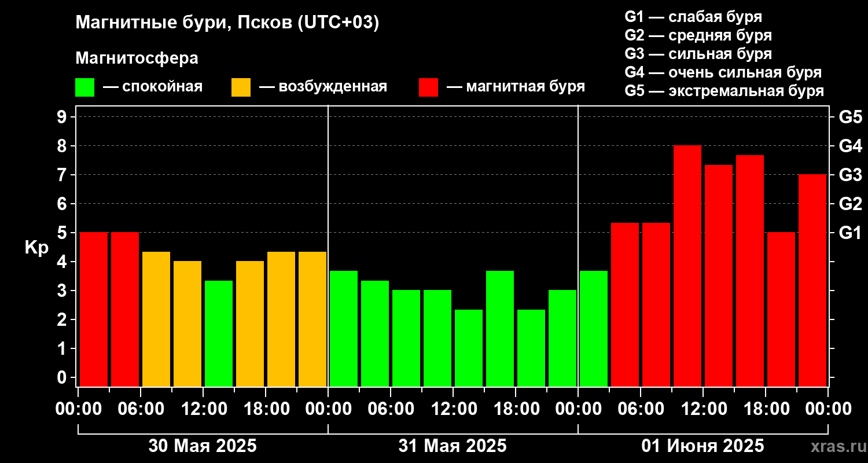Click the red 'магнитная буря' legend swatch
Viewport: 868px width, 463px height.
(428, 87)
